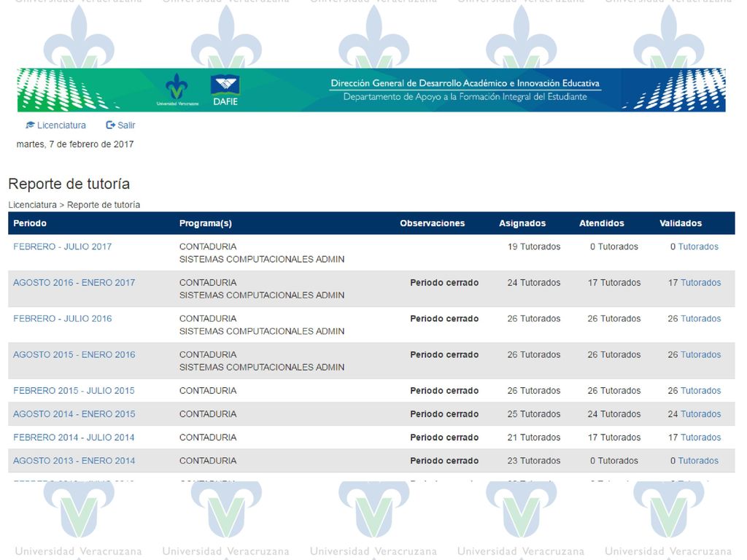Click the graduation cap icon beside Licenciatura
Viewport: 747px width, 560px height.
point(30,125)
